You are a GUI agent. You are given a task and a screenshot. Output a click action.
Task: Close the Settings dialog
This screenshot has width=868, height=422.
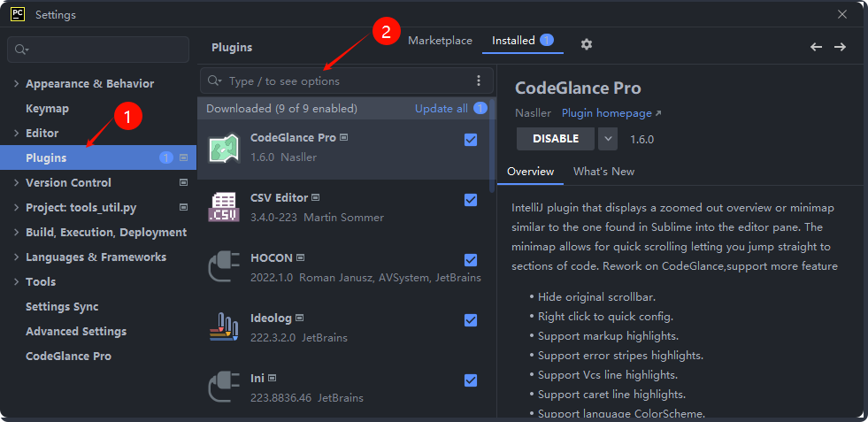(x=842, y=14)
